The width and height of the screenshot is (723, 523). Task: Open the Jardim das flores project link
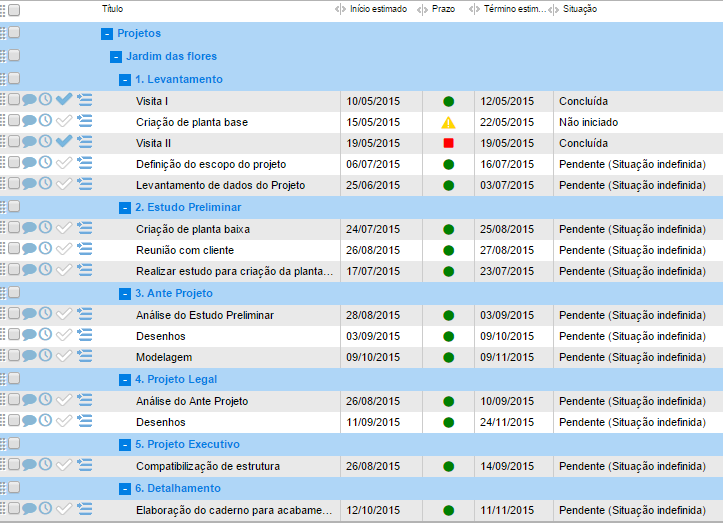click(x=172, y=56)
